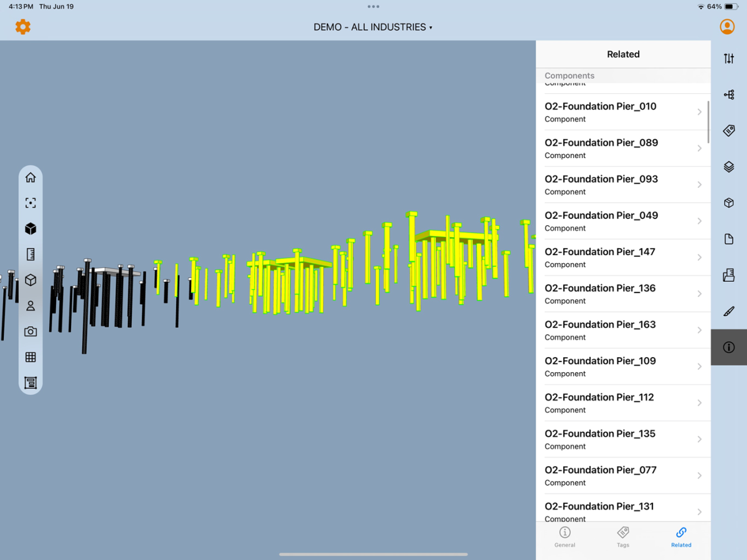This screenshot has height=560, width=747.
Task: Activate the person walk mode icon
Action: [x=31, y=306]
